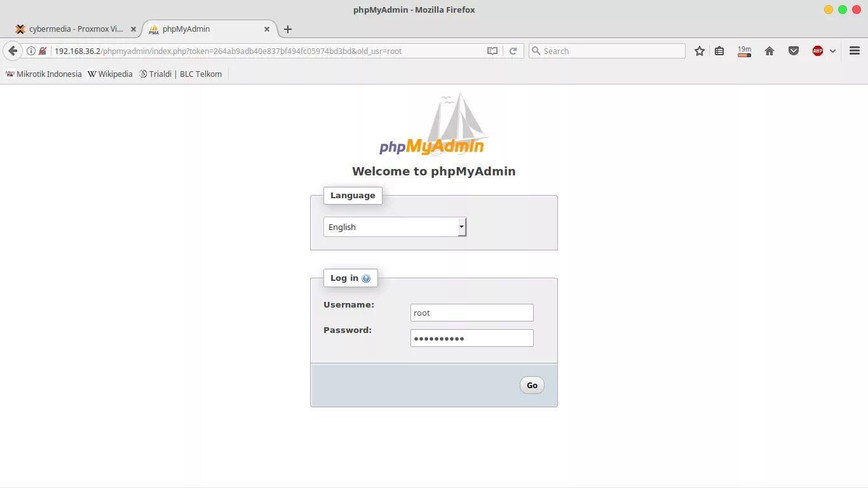
Task: Open the 19m timer extension icon
Action: (744, 51)
